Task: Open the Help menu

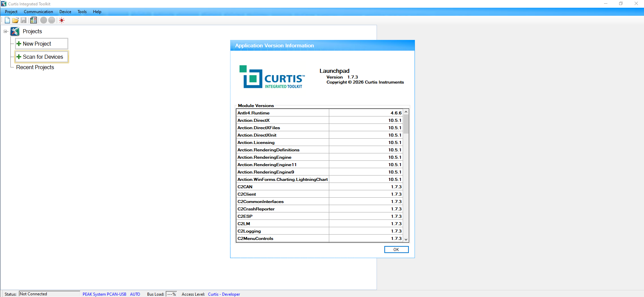Action: click(97, 12)
